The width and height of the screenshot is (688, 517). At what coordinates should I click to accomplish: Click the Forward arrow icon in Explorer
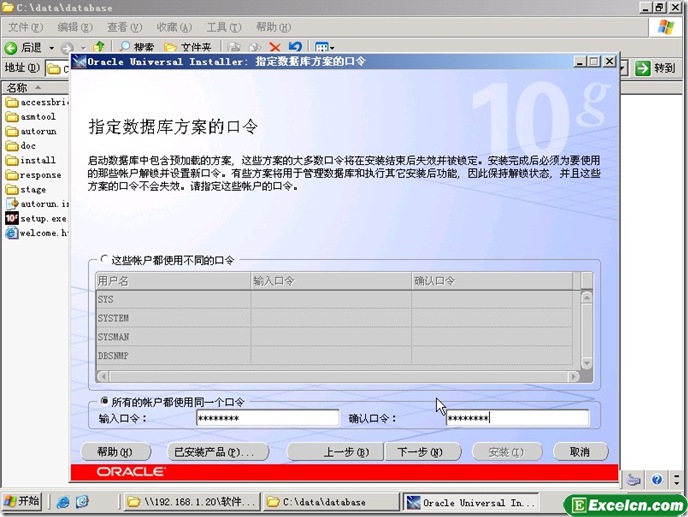[67, 47]
